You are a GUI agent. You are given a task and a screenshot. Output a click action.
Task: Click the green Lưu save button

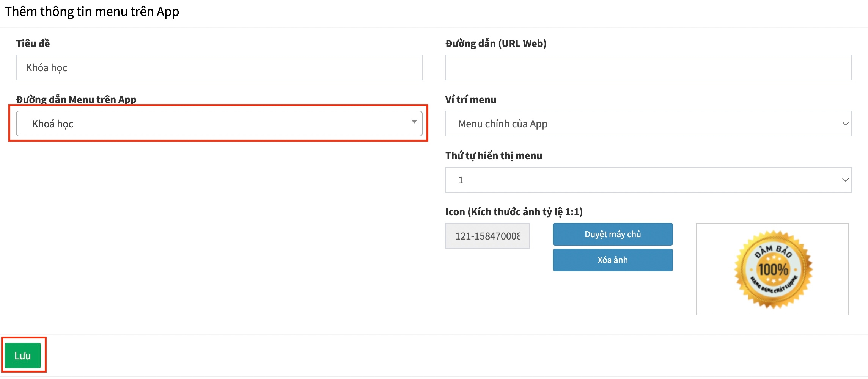coord(23,356)
